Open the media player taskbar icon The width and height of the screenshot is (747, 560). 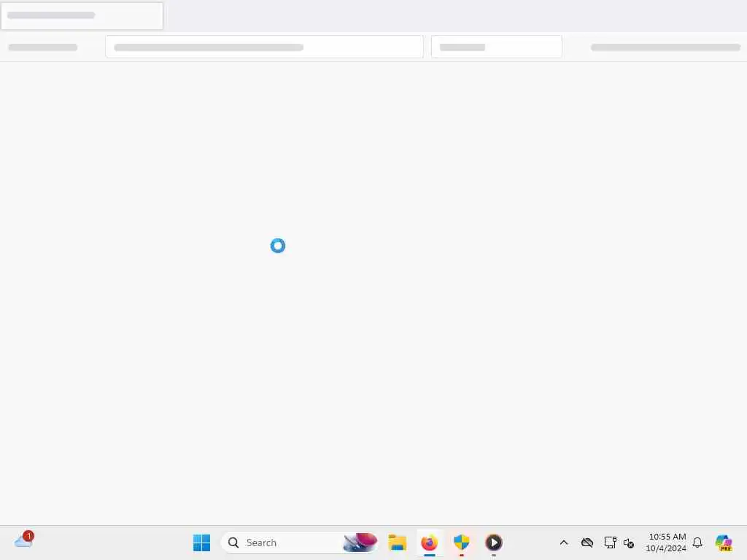pyautogui.click(x=494, y=542)
